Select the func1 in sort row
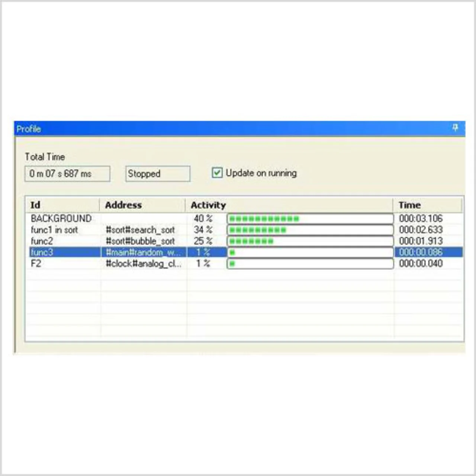 tap(54, 230)
